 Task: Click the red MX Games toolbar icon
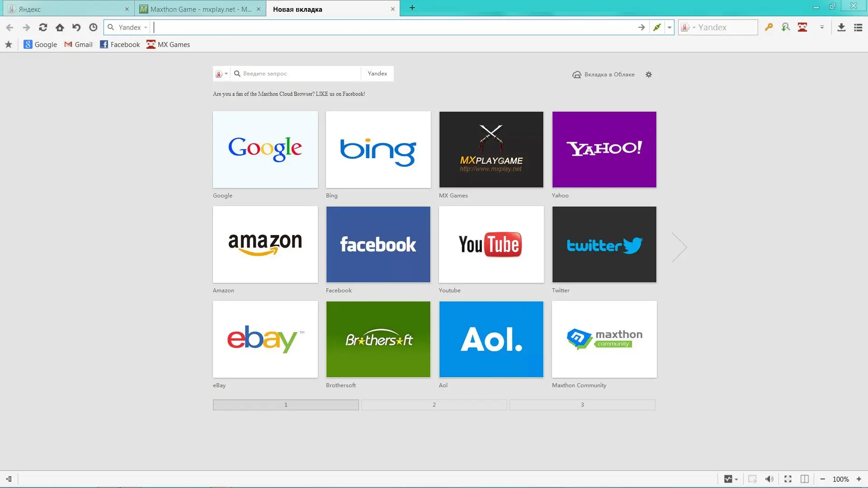[802, 28]
